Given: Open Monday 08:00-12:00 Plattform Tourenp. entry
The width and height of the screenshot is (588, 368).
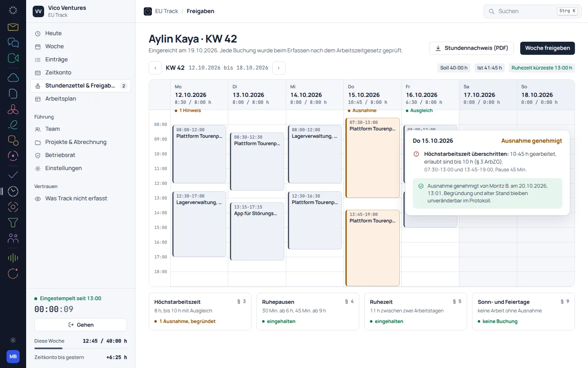Looking at the screenshot, I should click(x=199, y=154).
